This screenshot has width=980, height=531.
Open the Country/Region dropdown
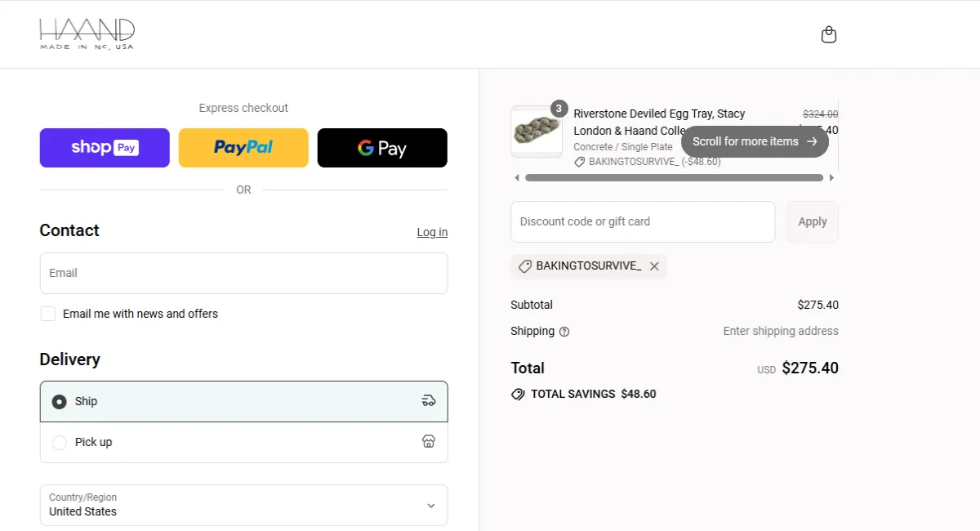(x=243, y=505)
